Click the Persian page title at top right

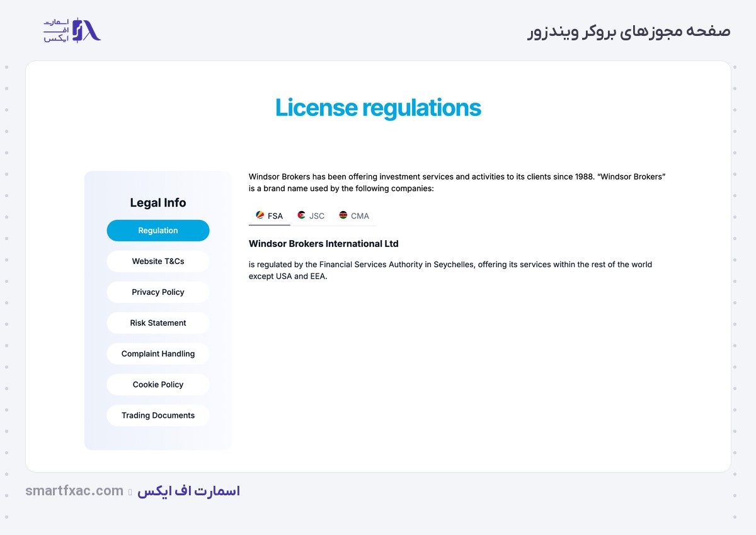[x=628, y=31]
